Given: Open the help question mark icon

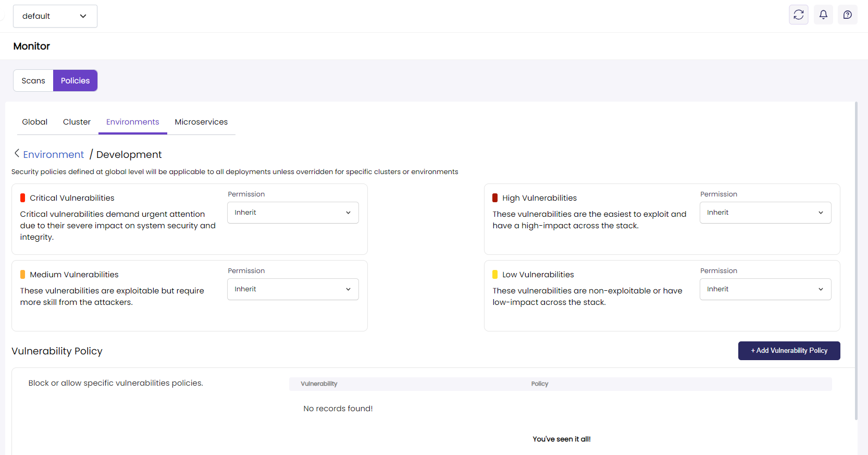Looking at the screenshot, I should [848, 15].
